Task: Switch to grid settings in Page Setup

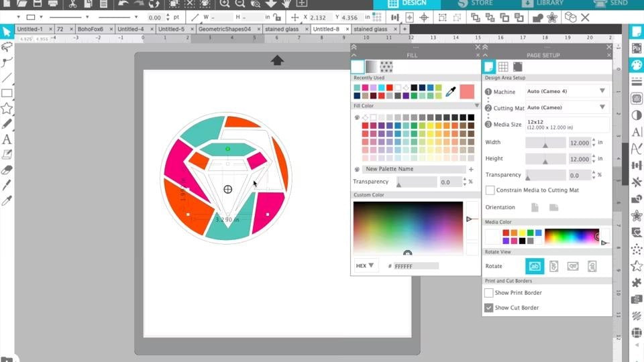Action: [x=503, y=66]
